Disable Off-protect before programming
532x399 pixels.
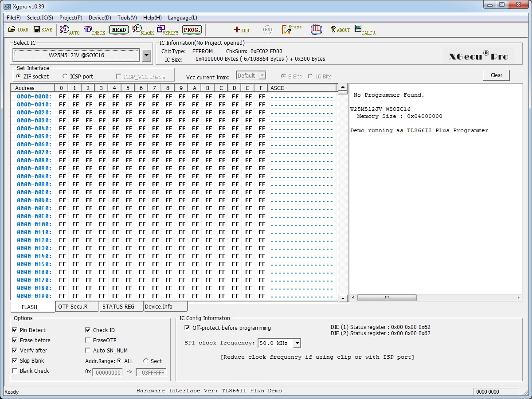pos(188,328)
